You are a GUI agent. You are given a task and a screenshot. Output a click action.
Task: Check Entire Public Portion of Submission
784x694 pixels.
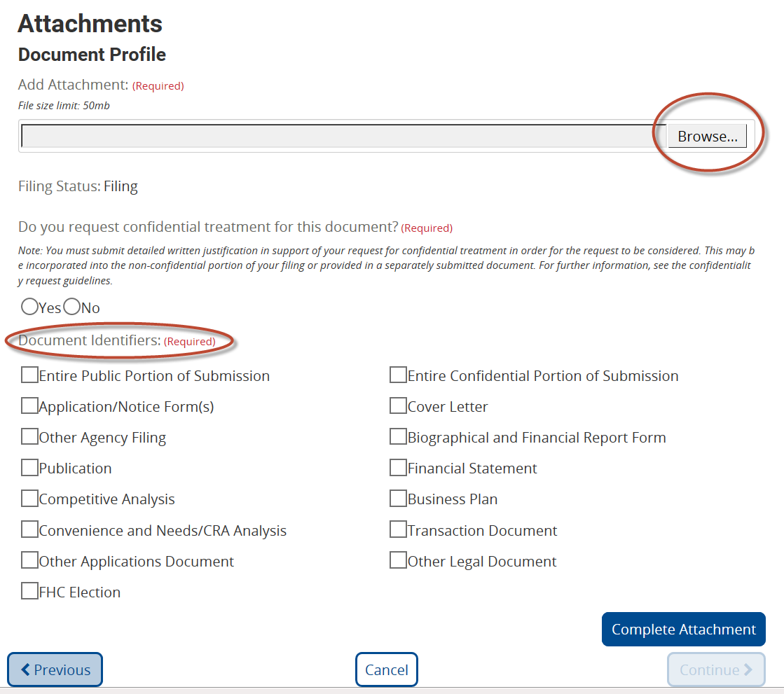29,375
